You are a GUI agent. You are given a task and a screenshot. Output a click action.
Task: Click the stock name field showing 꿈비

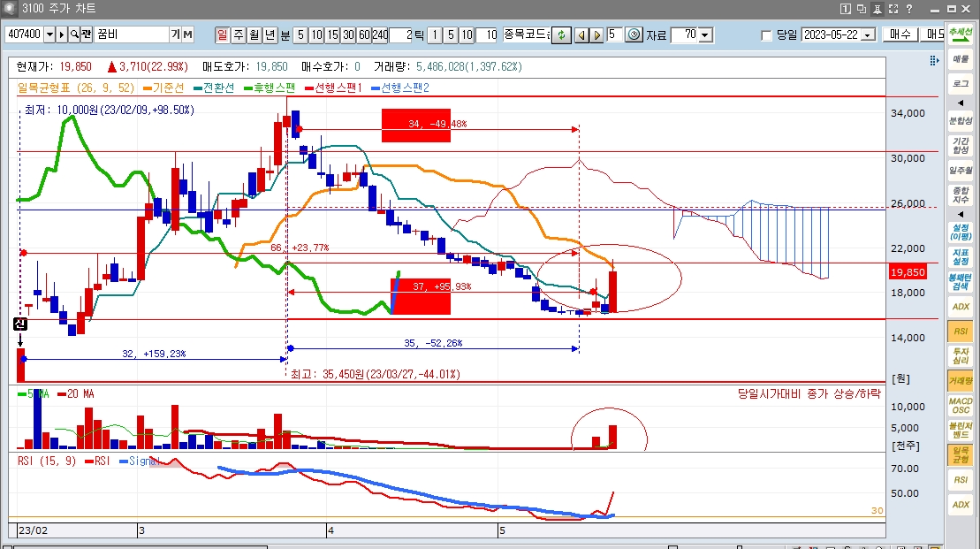[x=131, y=34]
